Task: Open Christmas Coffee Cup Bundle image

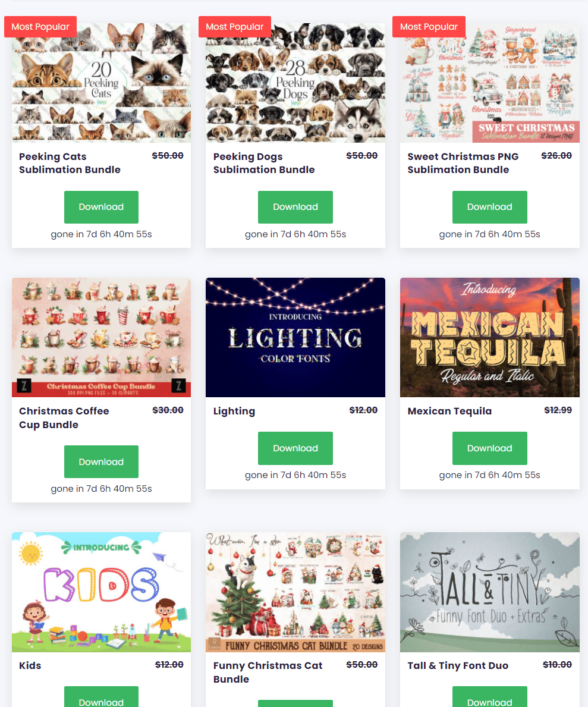Action: coord(101,337)
